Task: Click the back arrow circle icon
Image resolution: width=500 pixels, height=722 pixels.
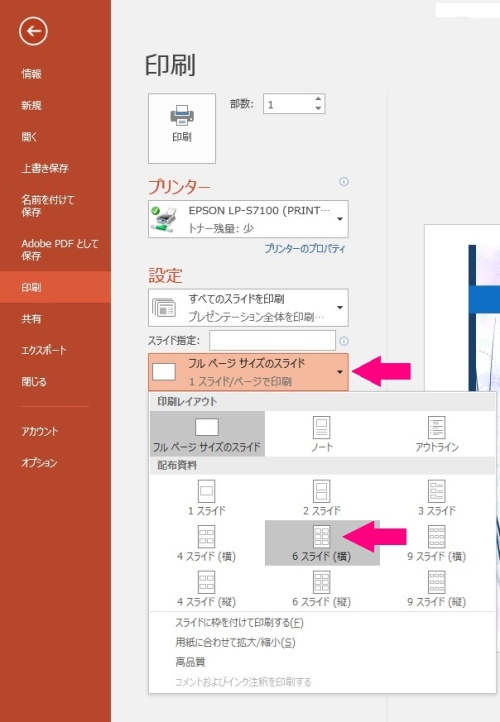Action: 33,31
